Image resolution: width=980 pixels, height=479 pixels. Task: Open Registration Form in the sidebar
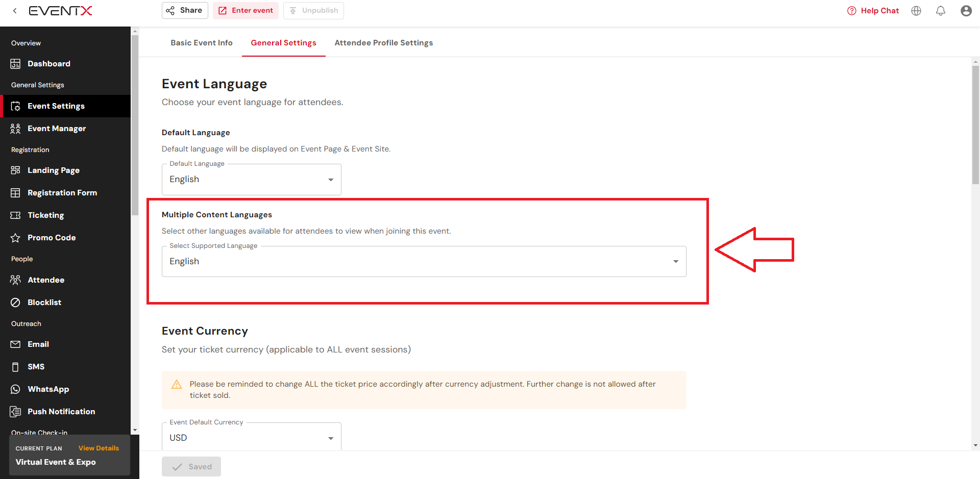coord(65,193)
